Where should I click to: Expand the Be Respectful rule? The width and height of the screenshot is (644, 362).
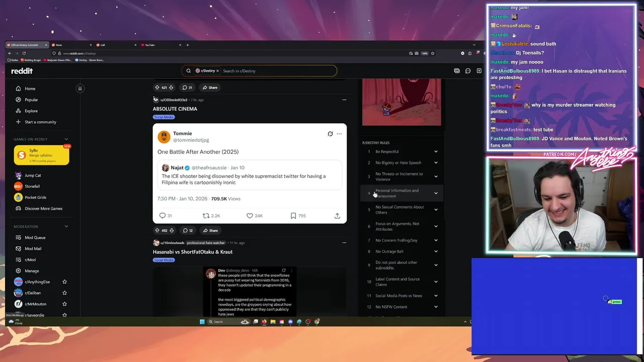coord(436,152)
